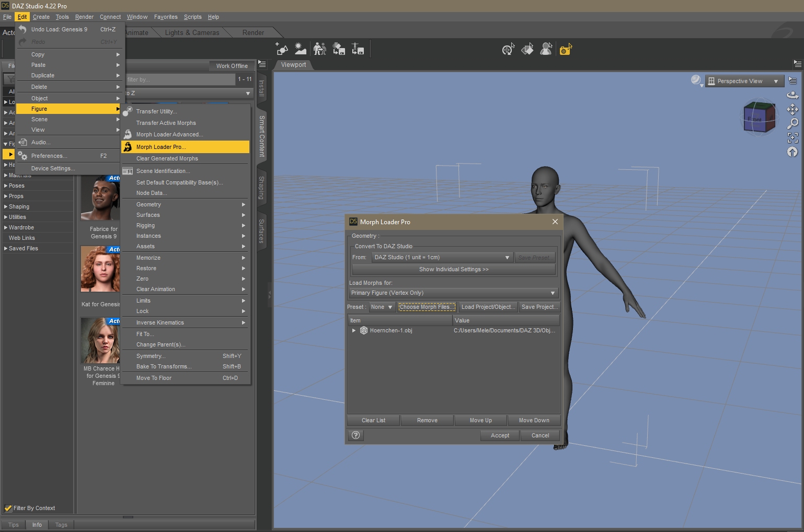Click the reset camera arrow icon
The width and height of the screenshot is (804, 532).
pyautogui.click(x=792, y=152)
